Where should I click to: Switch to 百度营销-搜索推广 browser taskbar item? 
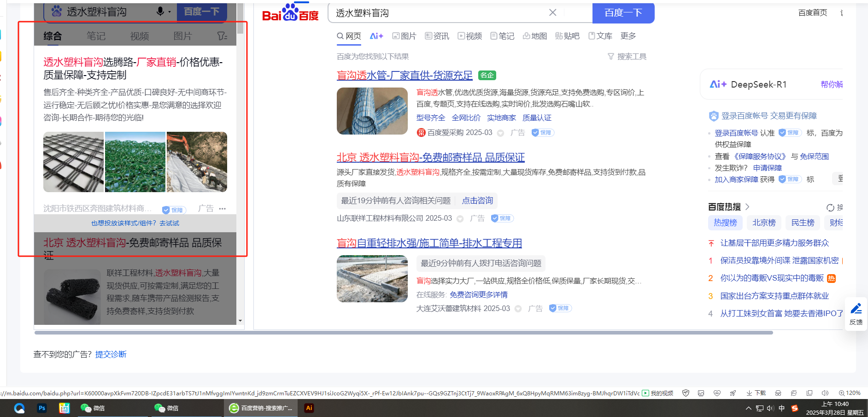[x=261, y=408]
